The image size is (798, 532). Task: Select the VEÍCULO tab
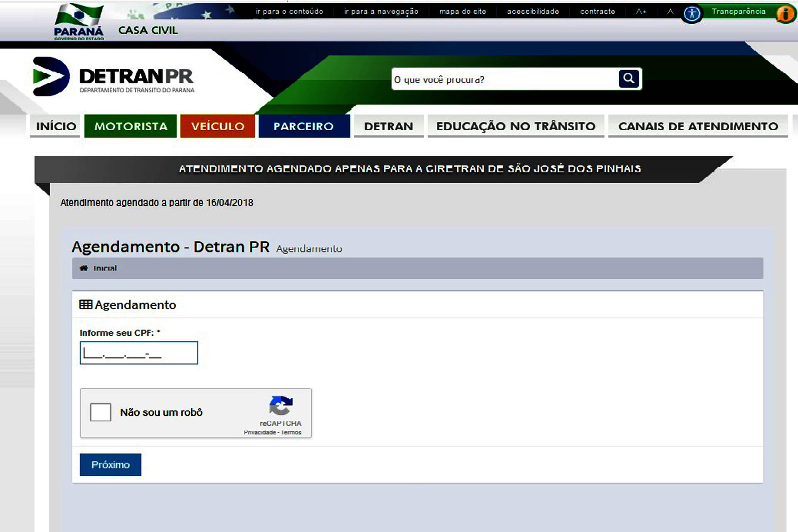click(x=217, y=125)
